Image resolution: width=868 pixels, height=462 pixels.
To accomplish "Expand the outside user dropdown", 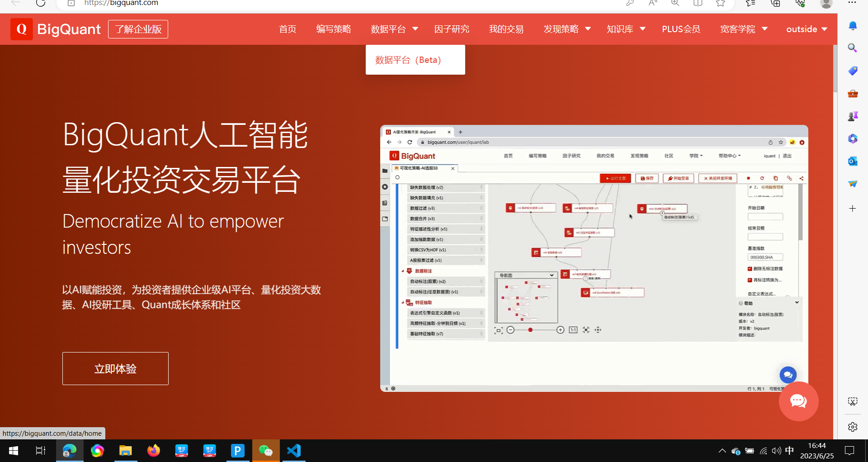I will pyautogui.click(x=807, y=29).
